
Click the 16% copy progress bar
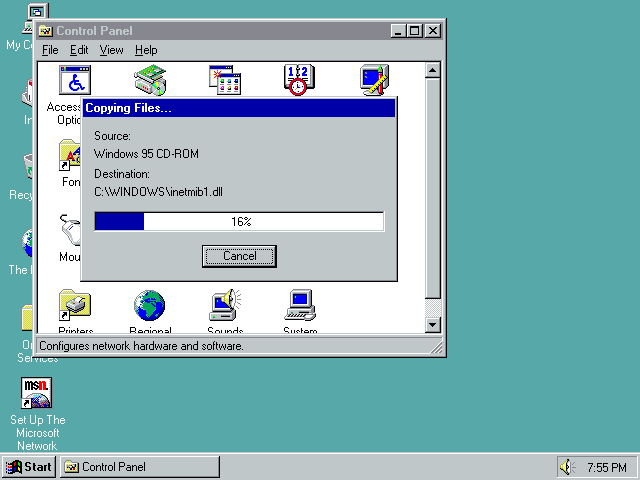tap(239, 222)
